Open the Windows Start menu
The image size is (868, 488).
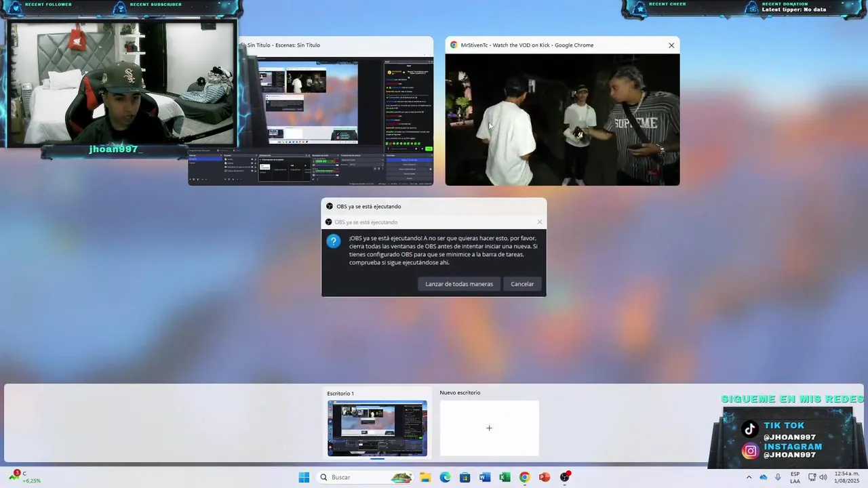tap(304, 477)
